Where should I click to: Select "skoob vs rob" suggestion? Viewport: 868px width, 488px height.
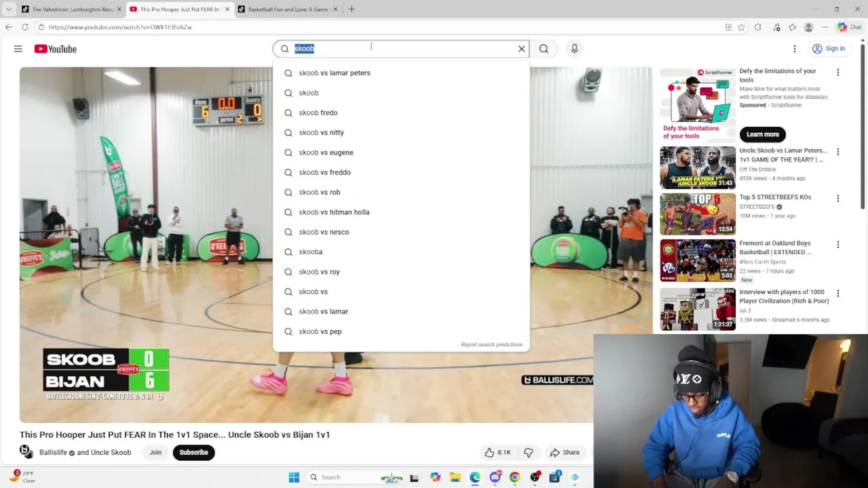click(x=401, y=192)
